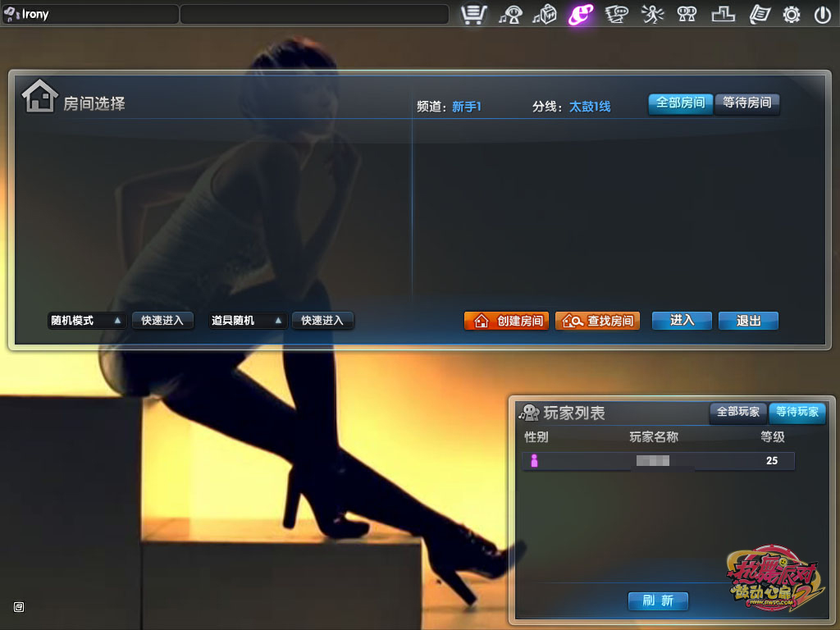Click the 退出 button
This screenshot has width=840, height=630.
click(748, 321)
